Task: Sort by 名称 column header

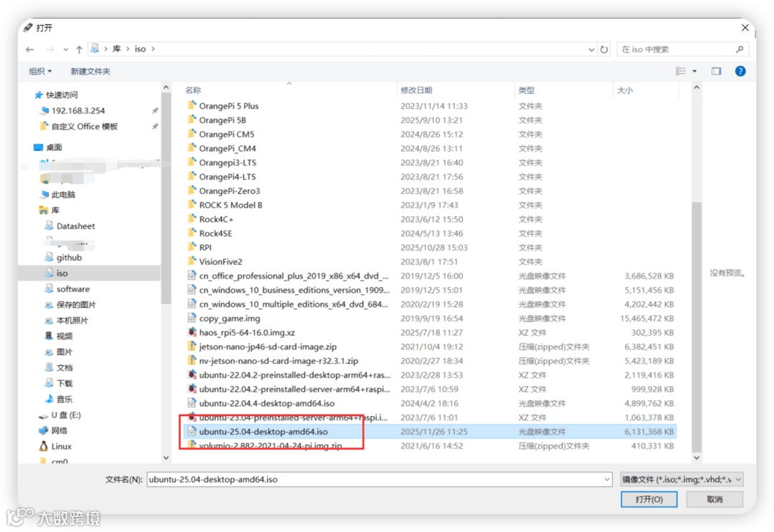Action: 193,90
